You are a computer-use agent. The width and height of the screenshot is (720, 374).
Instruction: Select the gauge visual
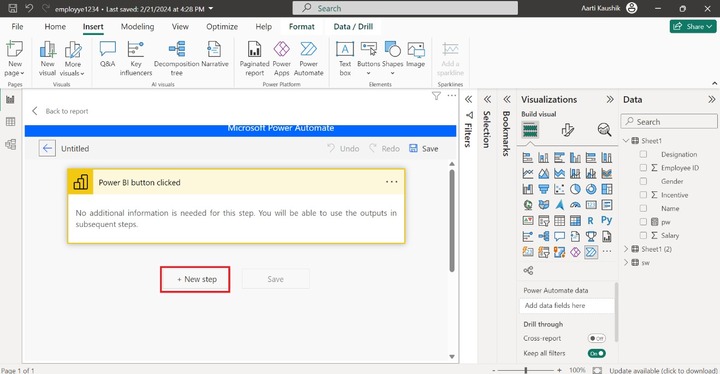click(575, 205)
